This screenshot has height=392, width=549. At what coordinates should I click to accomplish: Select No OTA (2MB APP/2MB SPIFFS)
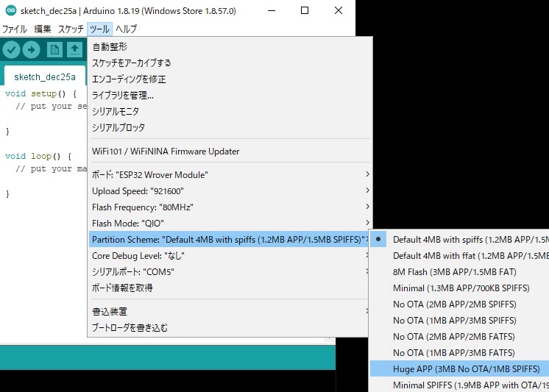[459, 304]
